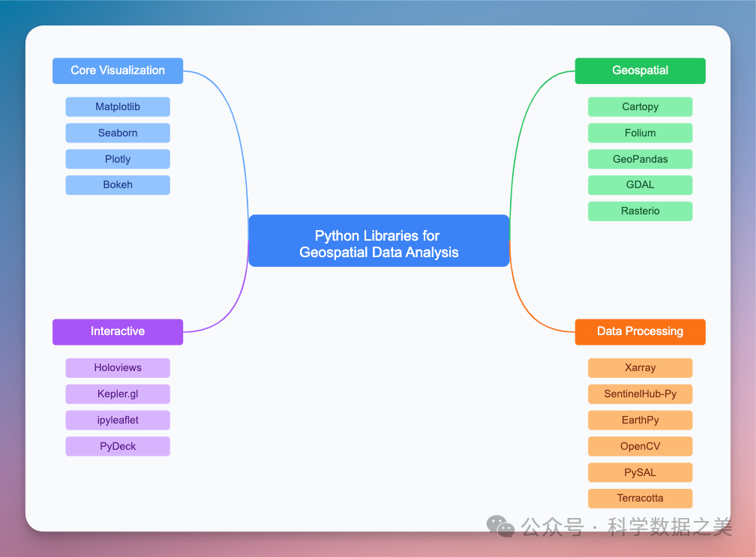This screenshot has width=756, height=557.
Task: Click the Kepler.gl node
Action: pos(118,394)
